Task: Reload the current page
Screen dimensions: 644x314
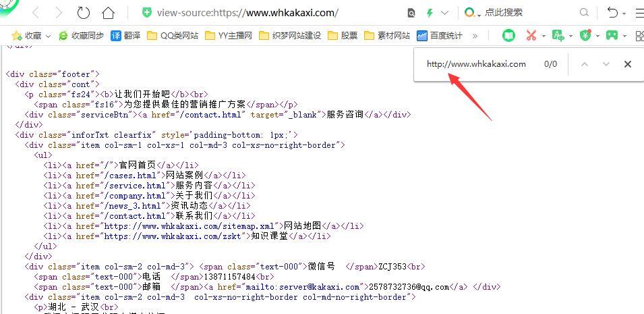Action: tap(84, 13)
